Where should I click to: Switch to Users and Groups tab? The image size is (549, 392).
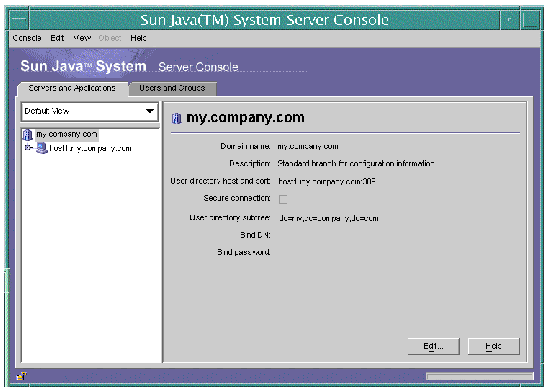coord(172,88)
